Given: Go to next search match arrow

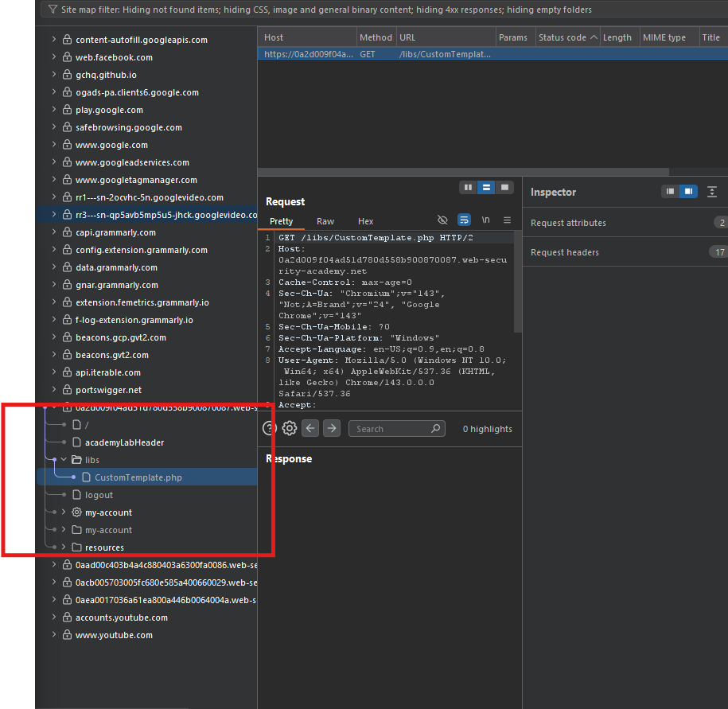Looking at the screenshot, I should (332, 428).
